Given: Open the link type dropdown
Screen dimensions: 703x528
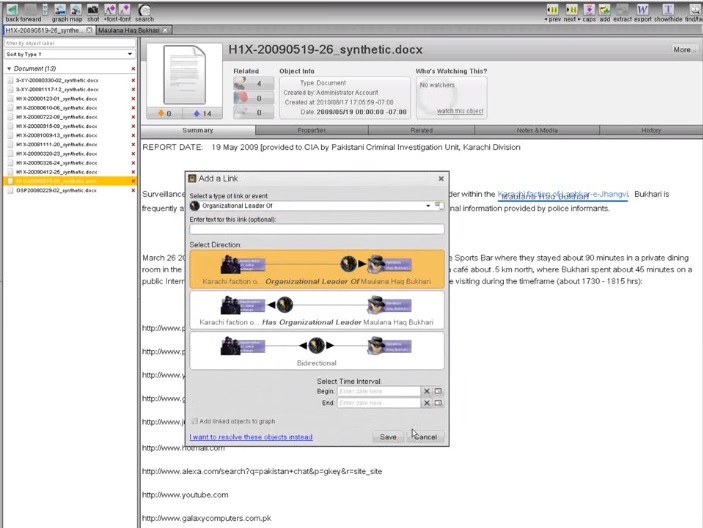Looking at the screenshot, I should (x=428, y=205).
